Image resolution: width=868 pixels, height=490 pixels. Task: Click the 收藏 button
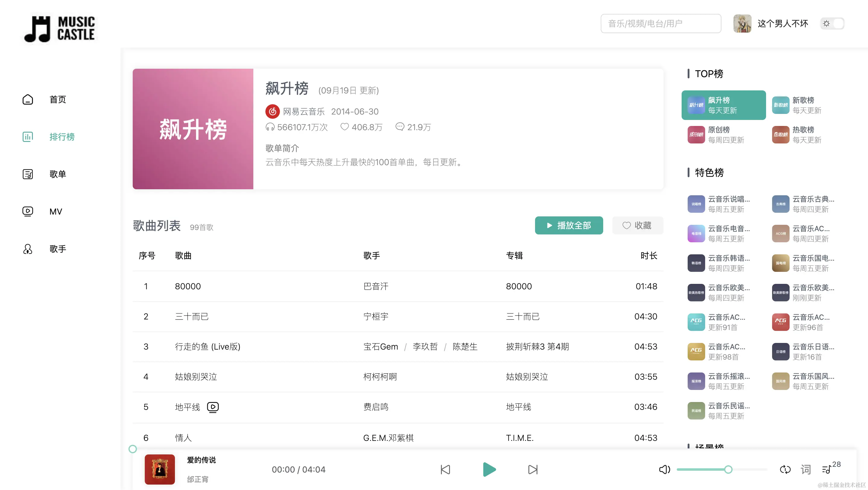(x=638, y=225)
